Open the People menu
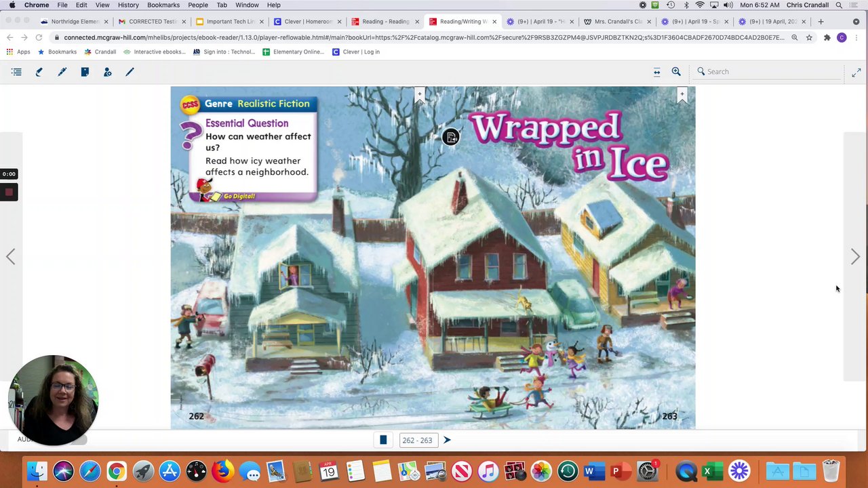The width and height of the screenshot is (868, 488). 198,5
